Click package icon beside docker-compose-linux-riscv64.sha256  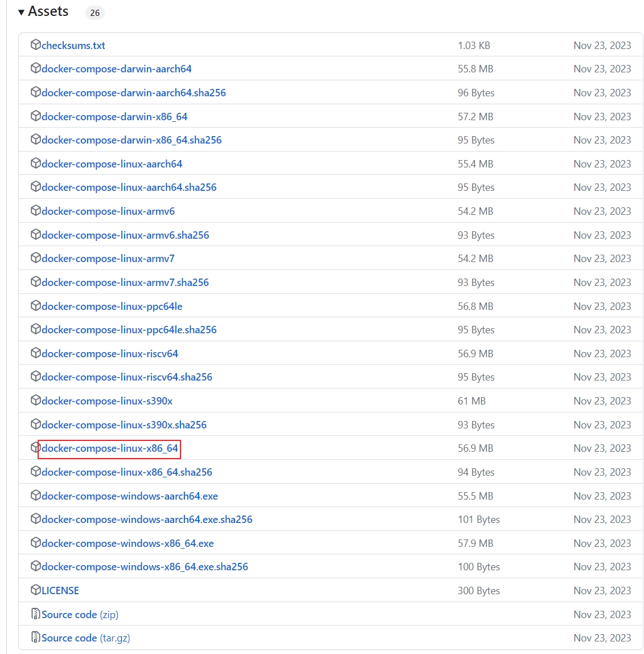[35, 376]
